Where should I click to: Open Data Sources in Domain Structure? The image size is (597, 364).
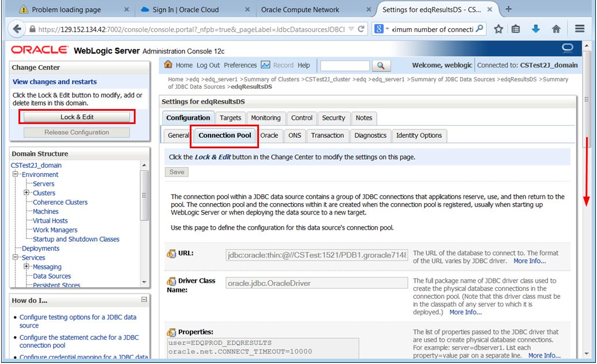(x=52, y=276)
